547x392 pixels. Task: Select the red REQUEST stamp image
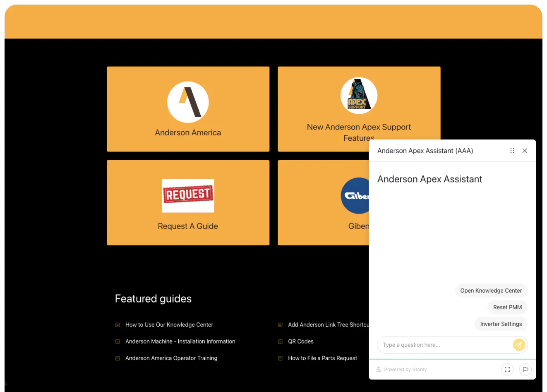point(188,195)
